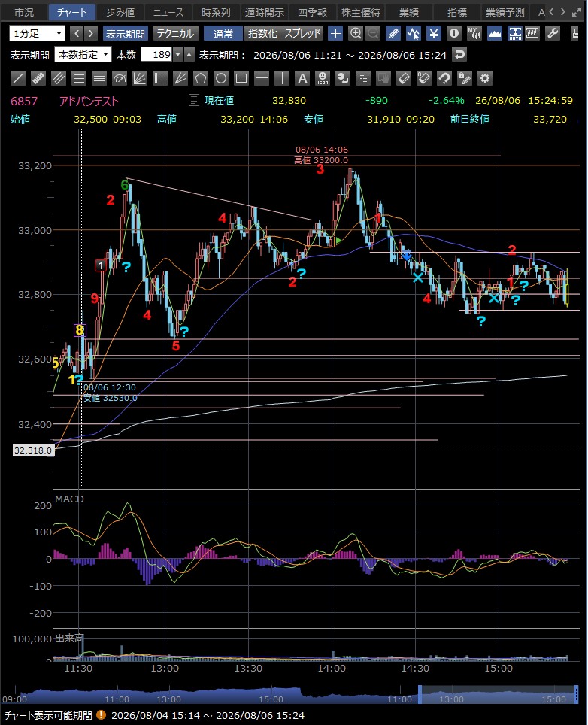
Task: Open the ニュース news tab
Action: click(168, 12)
